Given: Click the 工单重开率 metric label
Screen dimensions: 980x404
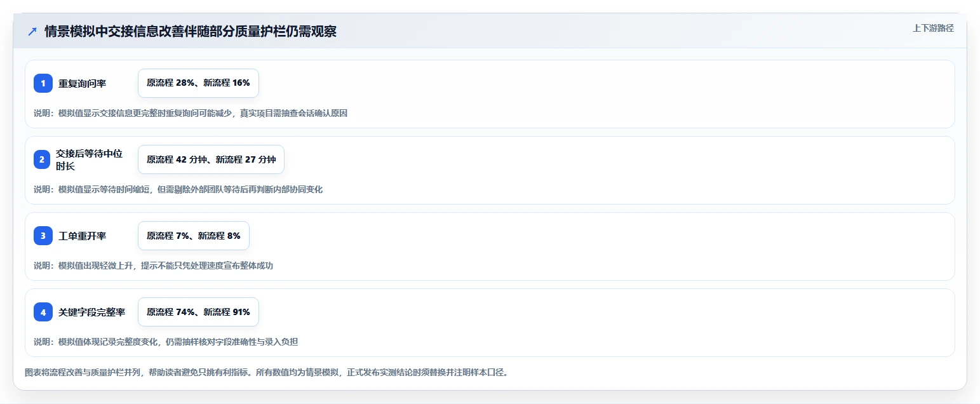Looking at the screenshot, I should (x=83, y=236).
